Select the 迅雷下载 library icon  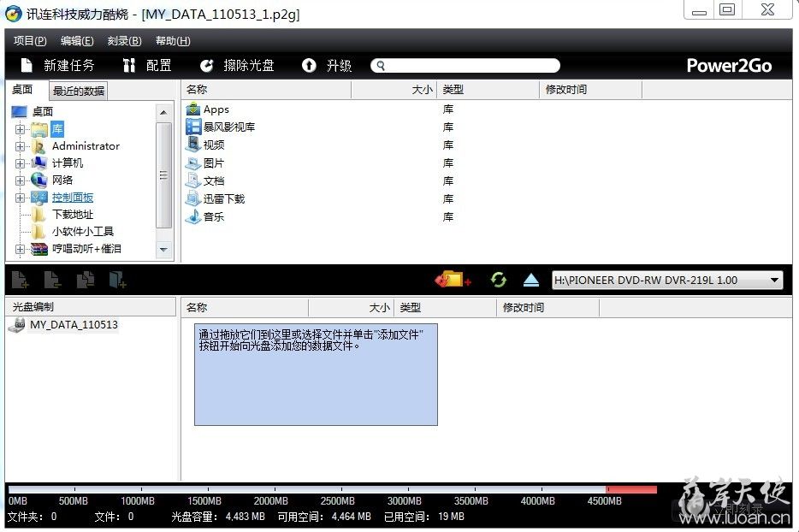click(x=193, y=198)
